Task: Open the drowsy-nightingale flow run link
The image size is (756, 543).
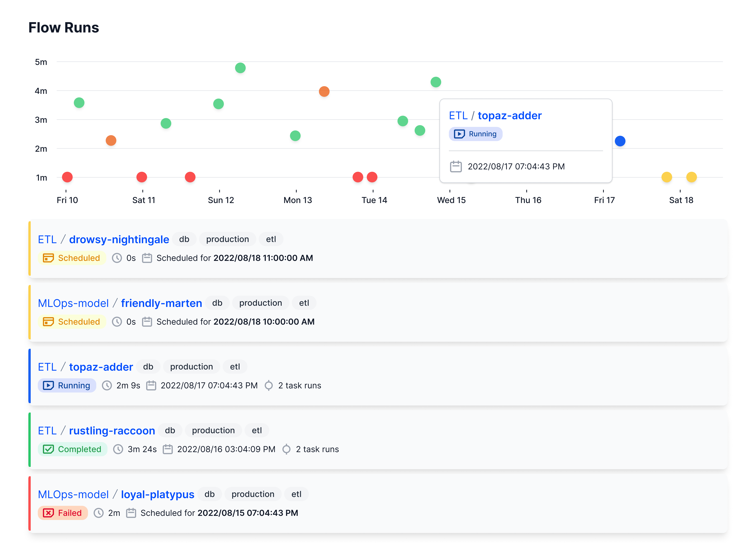Action: (119, 239)
